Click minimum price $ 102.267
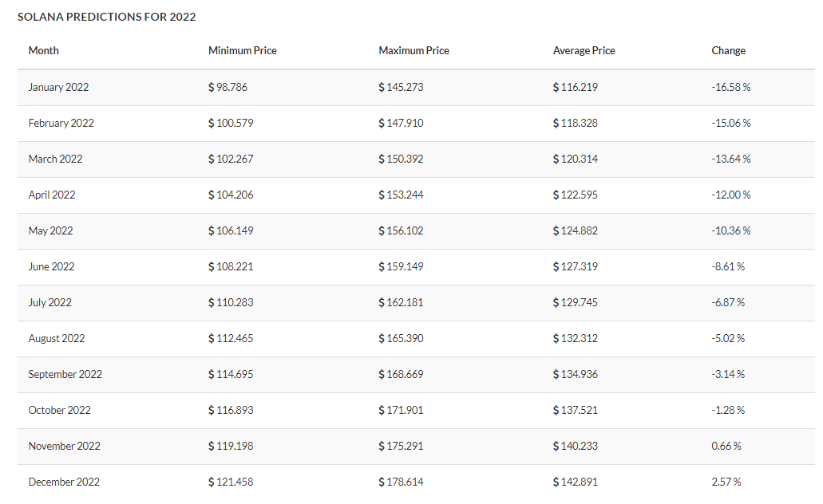The image size is (823, 504). [x=231, y=159]
